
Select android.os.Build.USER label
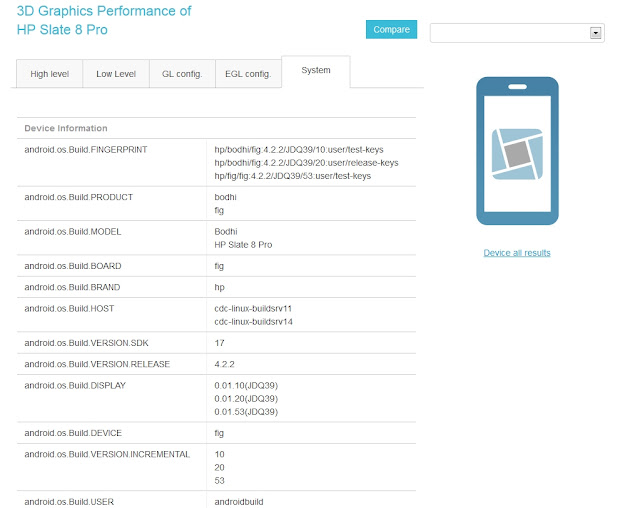click(69, 502)
